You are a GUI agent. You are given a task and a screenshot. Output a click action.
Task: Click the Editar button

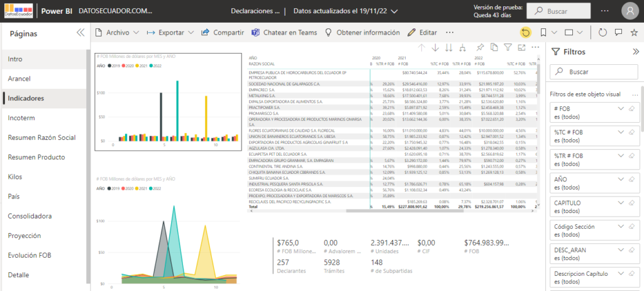422,33
